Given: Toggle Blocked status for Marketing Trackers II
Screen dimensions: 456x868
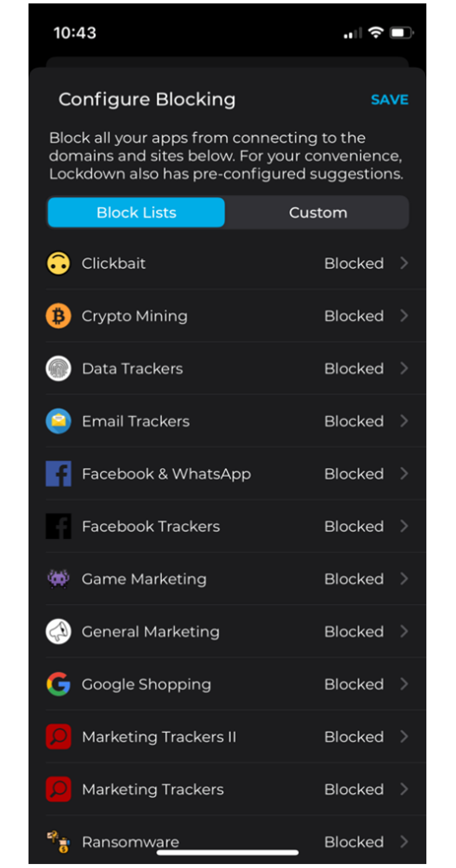Looking at the screenshot, I should click(354, 736).
